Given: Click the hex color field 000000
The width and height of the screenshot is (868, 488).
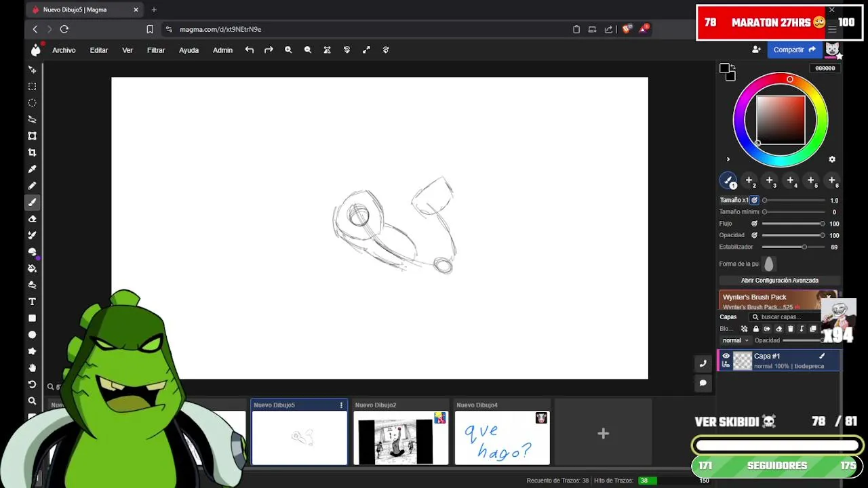Looking at the screenshot, I should point(825,68).
